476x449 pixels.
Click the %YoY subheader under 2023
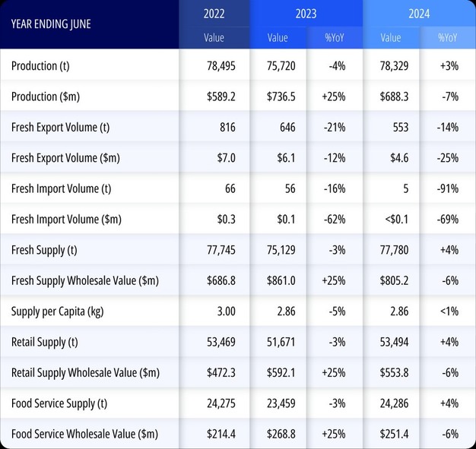coord(333,38)
